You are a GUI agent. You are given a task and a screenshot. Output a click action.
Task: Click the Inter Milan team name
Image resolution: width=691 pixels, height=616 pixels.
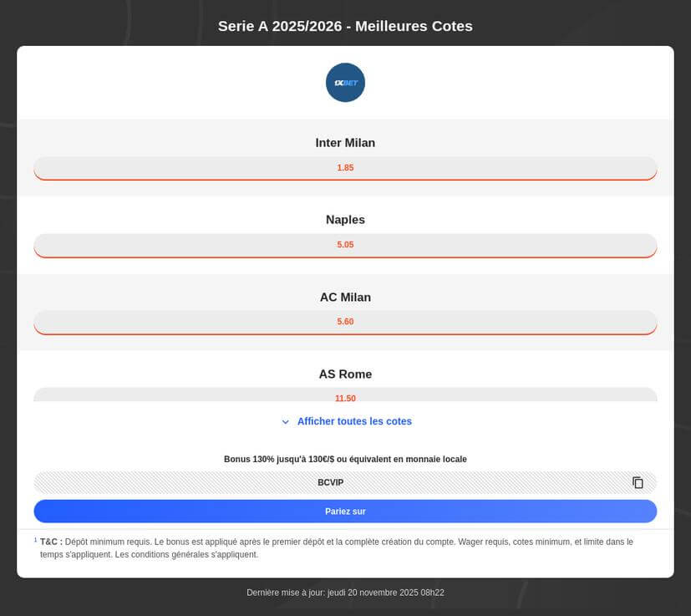(345, 143)
